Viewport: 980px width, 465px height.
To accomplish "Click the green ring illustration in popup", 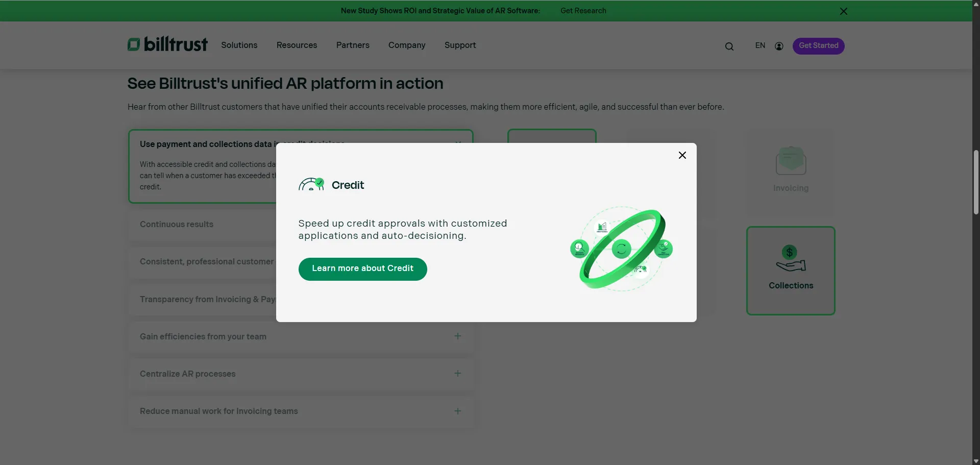I will 622,249.
